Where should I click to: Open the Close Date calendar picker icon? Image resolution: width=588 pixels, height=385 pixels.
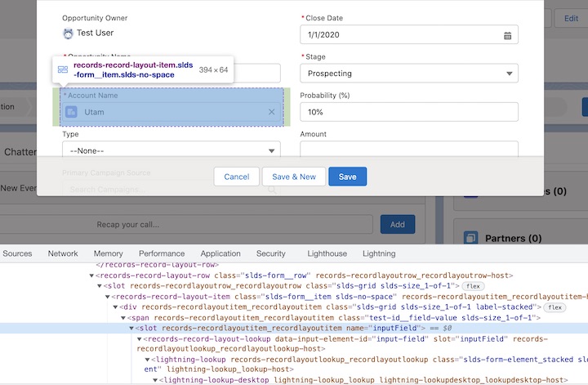[x=507, y=35]
